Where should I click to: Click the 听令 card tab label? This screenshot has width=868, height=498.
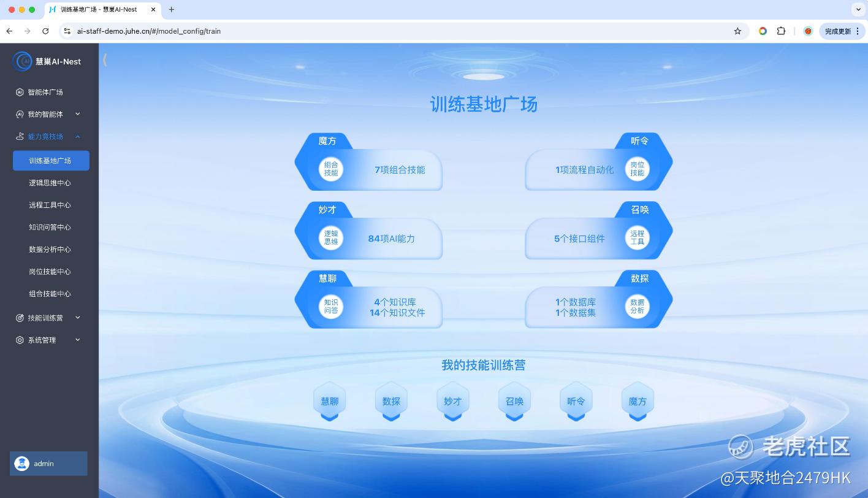(640, 141)
